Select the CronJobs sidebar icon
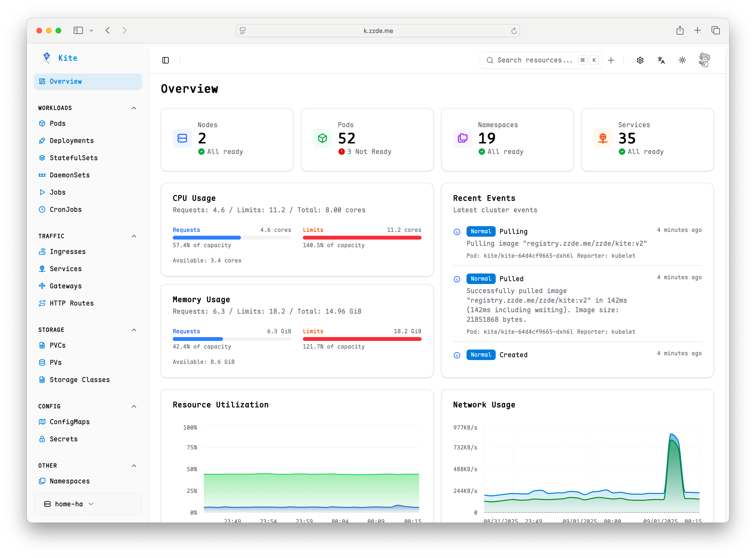 [x=42, y=209]
